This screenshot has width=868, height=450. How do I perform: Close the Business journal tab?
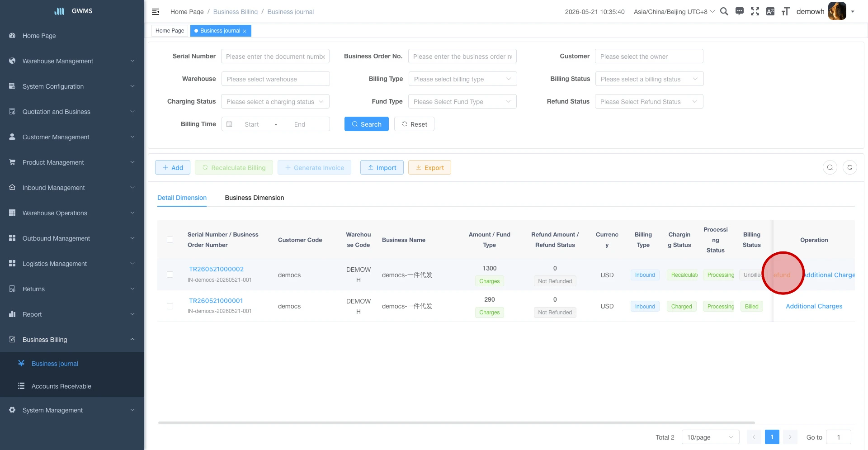click(245, 31)
